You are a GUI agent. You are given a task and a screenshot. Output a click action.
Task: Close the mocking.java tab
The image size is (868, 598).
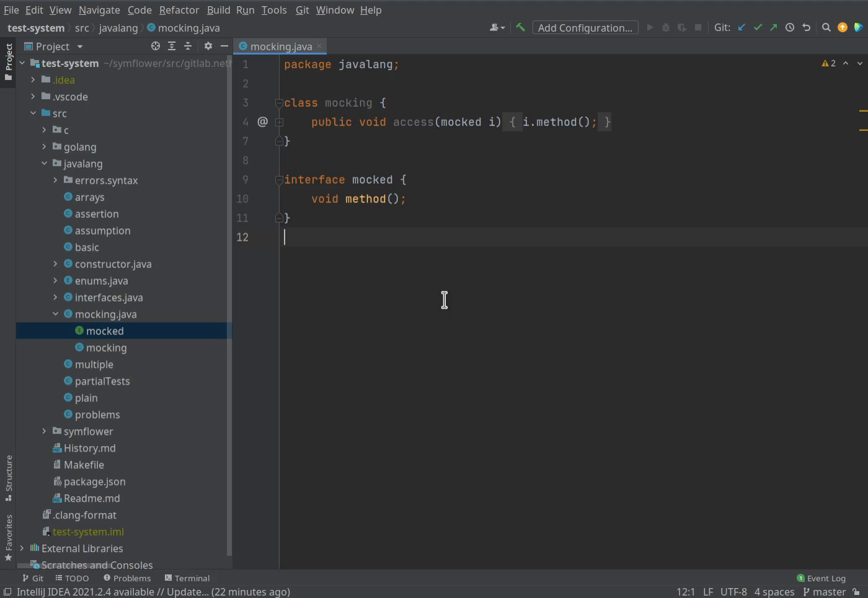pyautogui.click(x=319, y=46)
